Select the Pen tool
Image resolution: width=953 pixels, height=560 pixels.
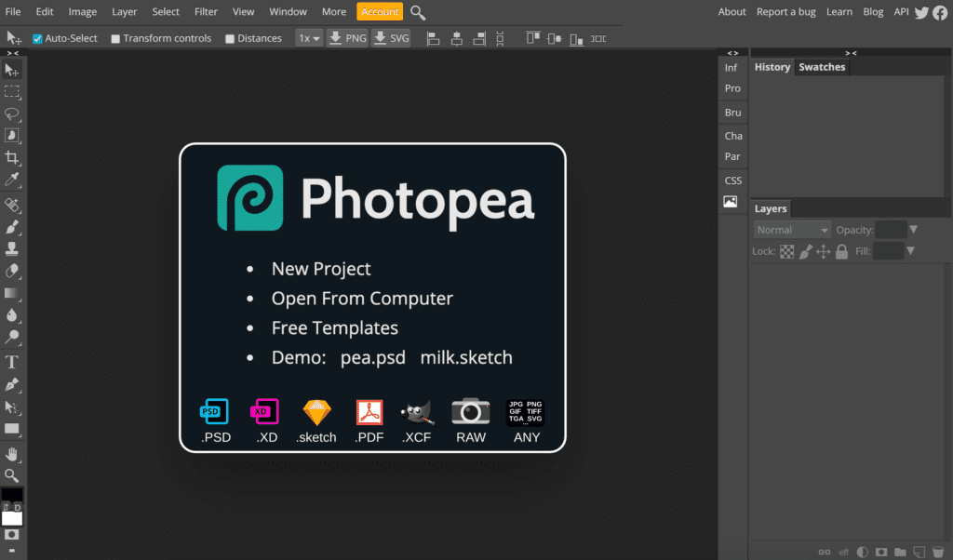11,384
